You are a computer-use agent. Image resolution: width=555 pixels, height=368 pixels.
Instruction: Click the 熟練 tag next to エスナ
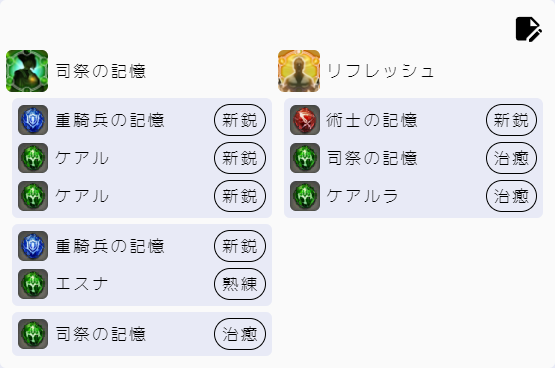click(x=240, y=284)
